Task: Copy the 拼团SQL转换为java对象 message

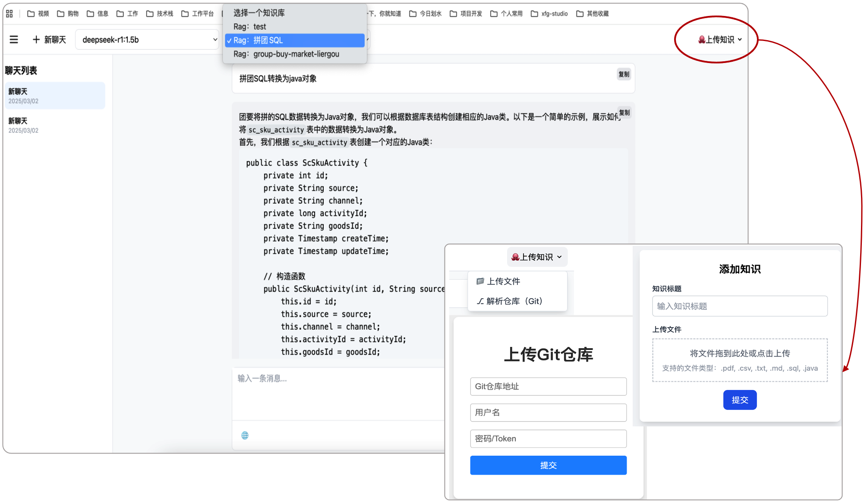Action: pos(624,74)
